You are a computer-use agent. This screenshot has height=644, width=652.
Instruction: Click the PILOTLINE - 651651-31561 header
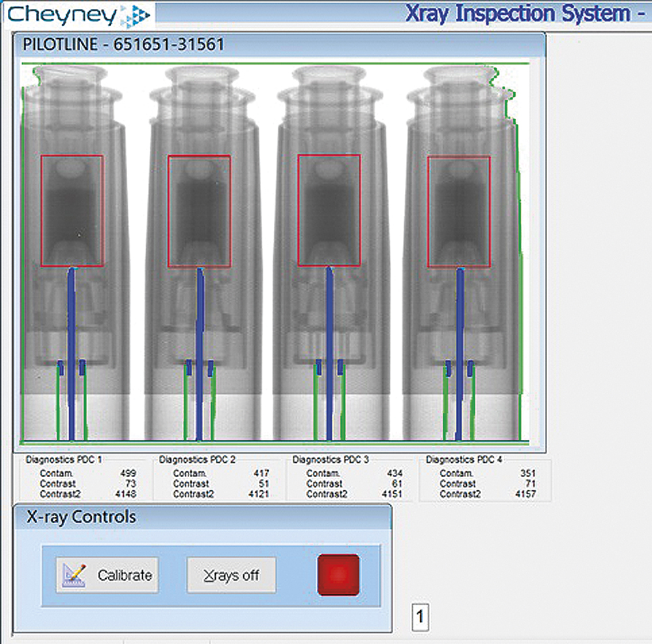[123, 44]
